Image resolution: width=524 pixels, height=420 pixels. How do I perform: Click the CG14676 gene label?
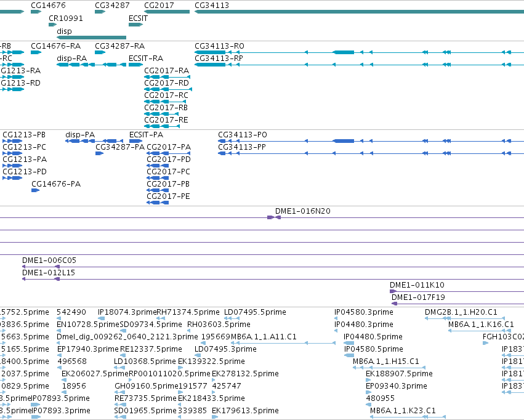coord(48,6)
